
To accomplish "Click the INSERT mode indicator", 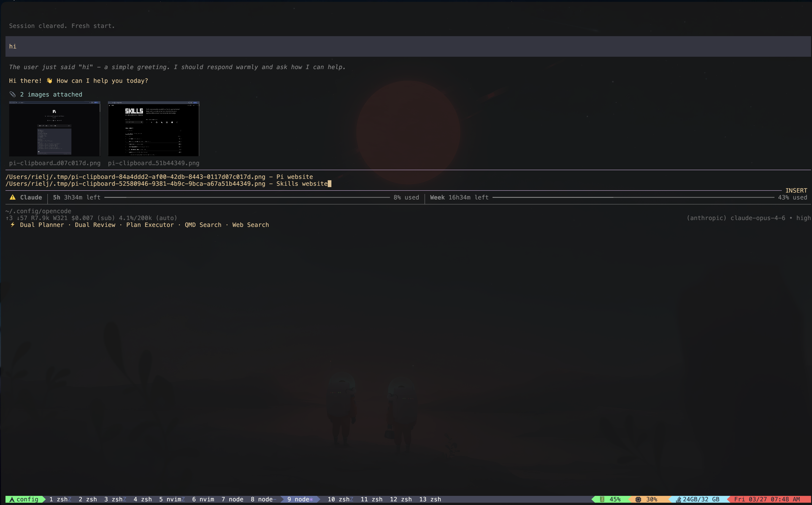I will click(x=796, y=190).
